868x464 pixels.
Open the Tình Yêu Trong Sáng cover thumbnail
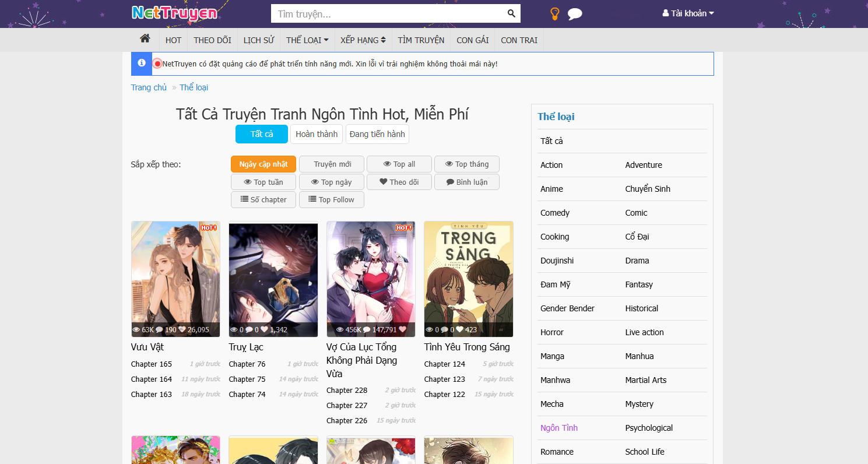click(x=469, y=279)
